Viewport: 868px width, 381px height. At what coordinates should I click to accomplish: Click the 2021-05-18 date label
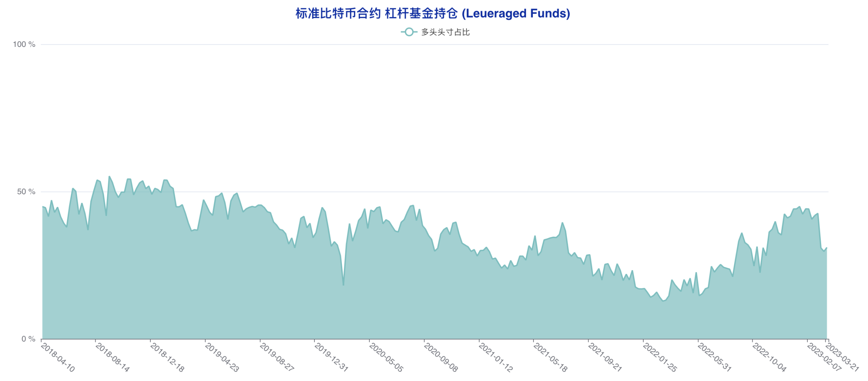(x=550, y=357)
